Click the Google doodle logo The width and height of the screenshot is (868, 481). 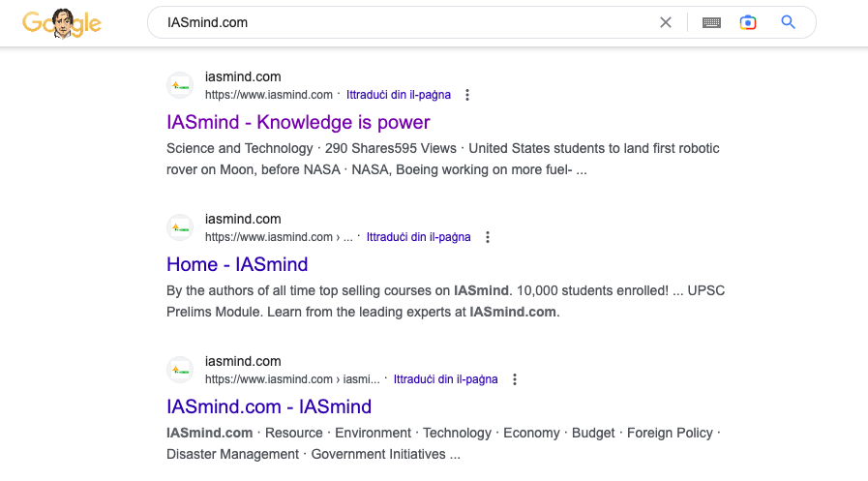pos(62,23)
